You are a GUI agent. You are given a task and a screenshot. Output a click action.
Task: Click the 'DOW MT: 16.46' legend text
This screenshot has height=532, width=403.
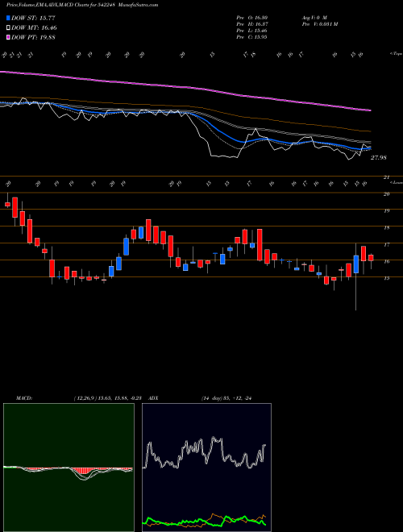click(35, 28)
